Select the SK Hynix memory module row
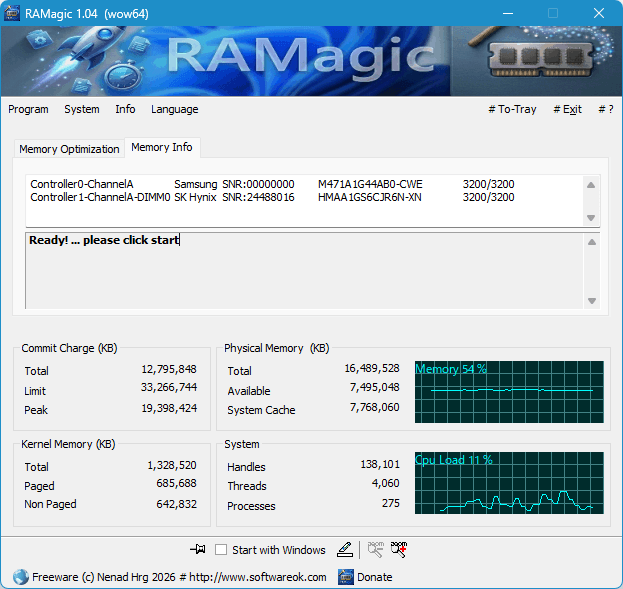The height and width of the screenshot is (589, 623). [x=272, y=198]
